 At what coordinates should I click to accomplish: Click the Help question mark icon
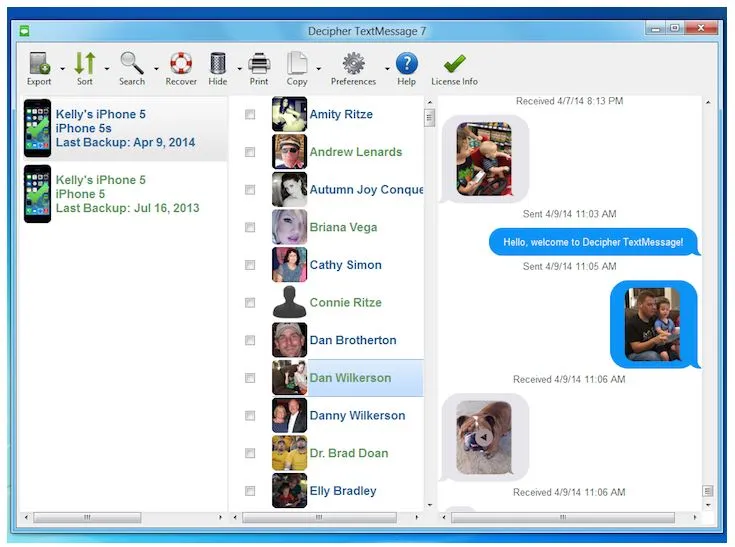[x=406, y=65]
